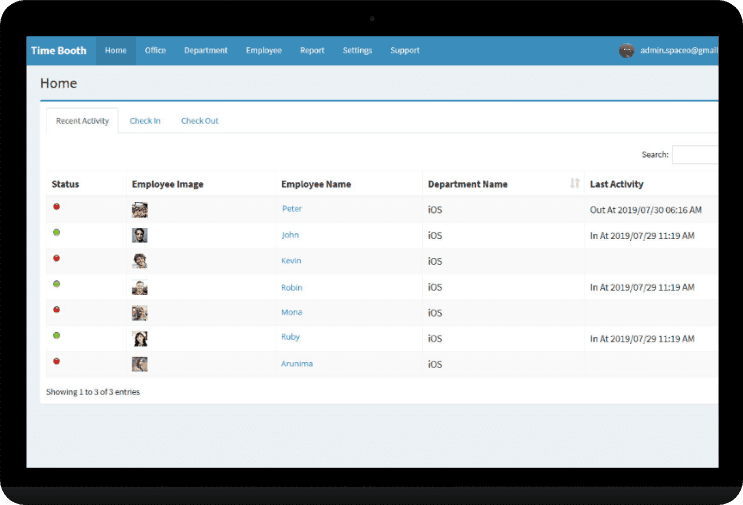
Task: Open the Office menu item
Action: (x=155, y=50)
